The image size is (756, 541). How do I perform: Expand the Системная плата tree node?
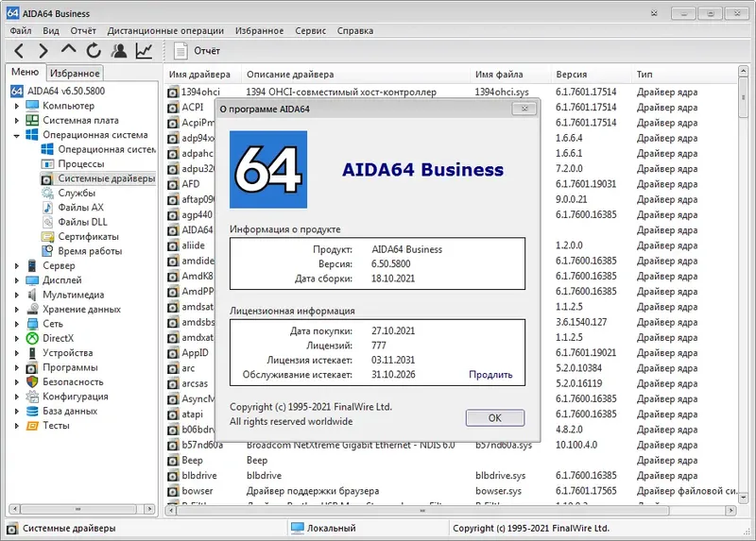pyautogui.click(x=17, y=121)
